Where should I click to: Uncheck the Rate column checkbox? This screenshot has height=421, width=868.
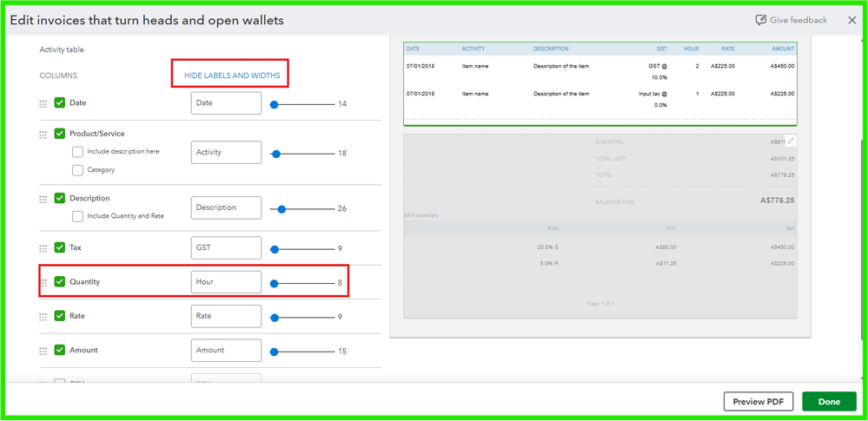pos(60,316)
